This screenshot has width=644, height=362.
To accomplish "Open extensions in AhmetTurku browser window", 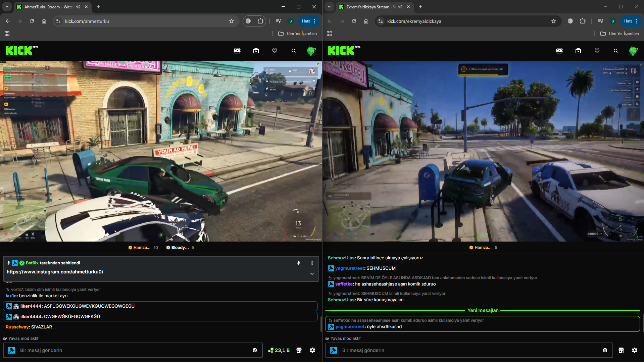I will (x=260, y=21).
